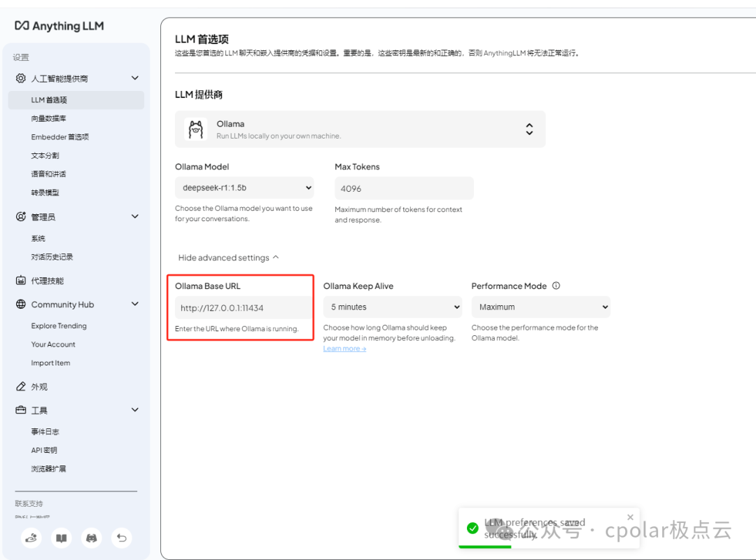
Task: Open Your Account page
Action: coord(53,344)
